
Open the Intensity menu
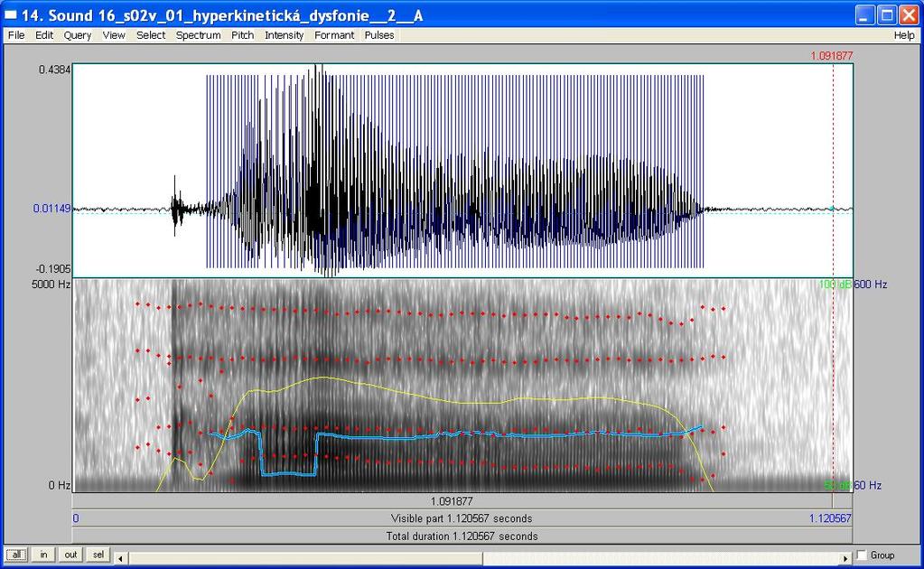click(x=284, y=35)
